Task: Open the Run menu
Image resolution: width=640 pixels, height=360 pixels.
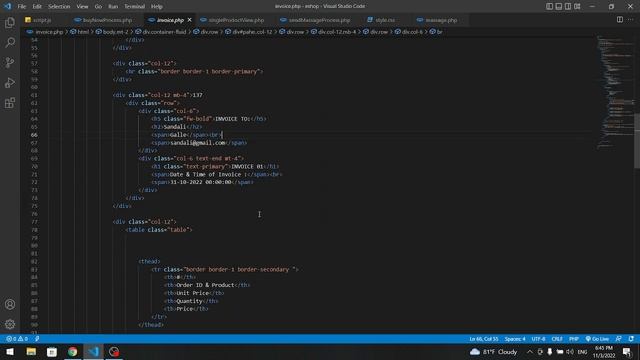Action: point(113,7)
